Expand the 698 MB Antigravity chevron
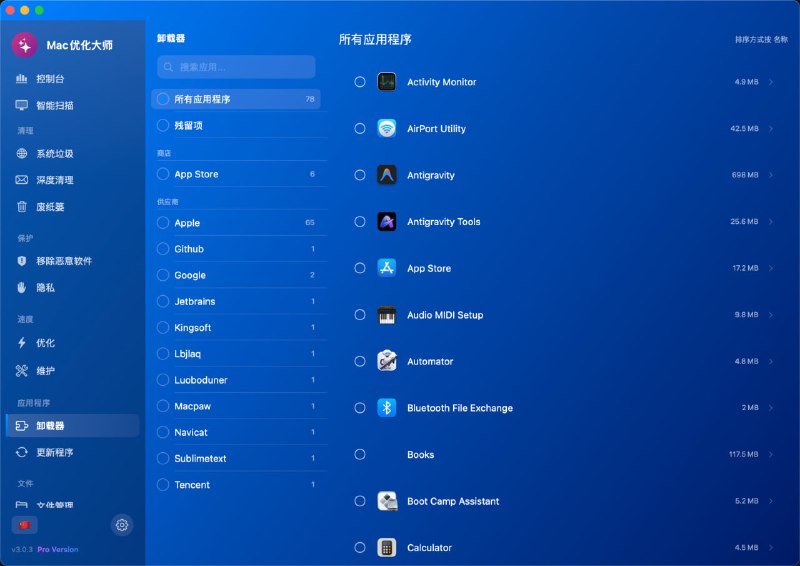Viewport: 800px width, 566px height. (x=771, y=175)
